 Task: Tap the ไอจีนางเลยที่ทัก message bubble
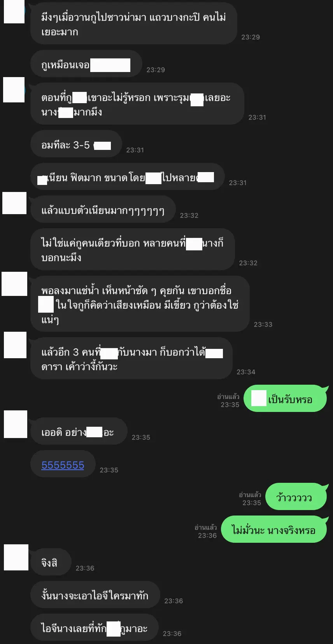[95, 627]
